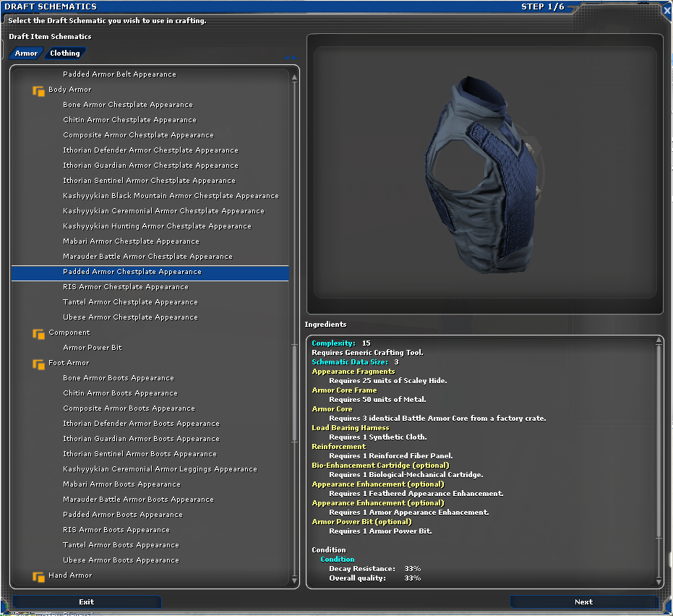Viewport: 673px width, 616px height.
Task: Select Composite Armor Boots Appearance
Action: pos(129,408)
